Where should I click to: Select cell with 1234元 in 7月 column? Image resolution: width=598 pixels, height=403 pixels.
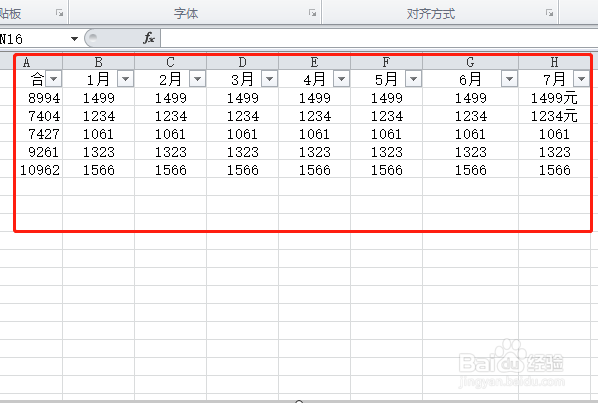pyautogui.click(x=555, y=116)
